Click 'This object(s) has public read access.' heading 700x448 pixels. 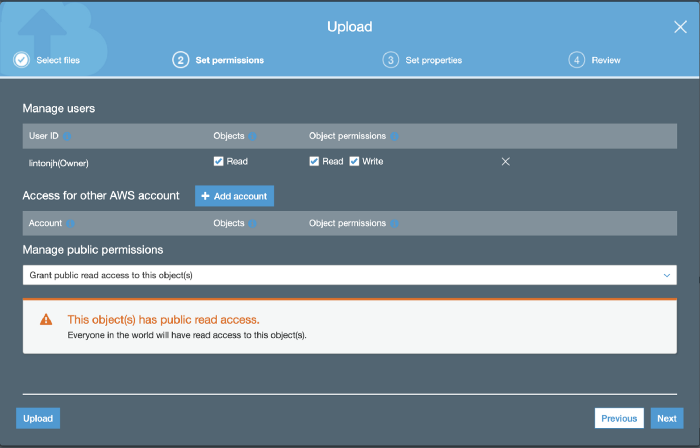(163, 319)
